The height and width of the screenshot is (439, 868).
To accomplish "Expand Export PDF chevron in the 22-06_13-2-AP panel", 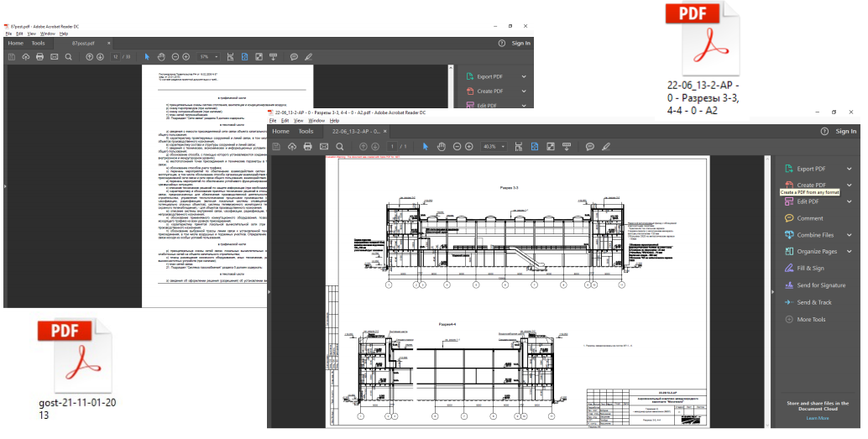I will tap(850, 169).
